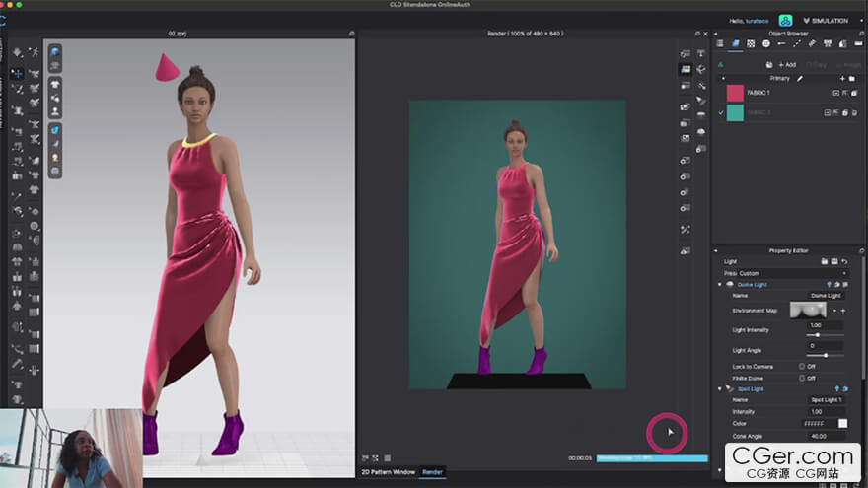The height and width of the screenshot is (488, 868).
Task: Collapse the Dome Light section
Action: [719, 284]
